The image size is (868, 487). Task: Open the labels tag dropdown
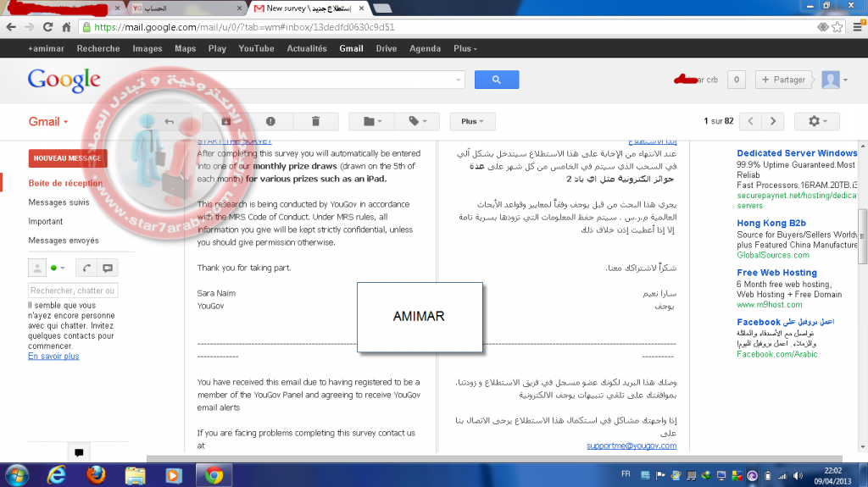417,121
